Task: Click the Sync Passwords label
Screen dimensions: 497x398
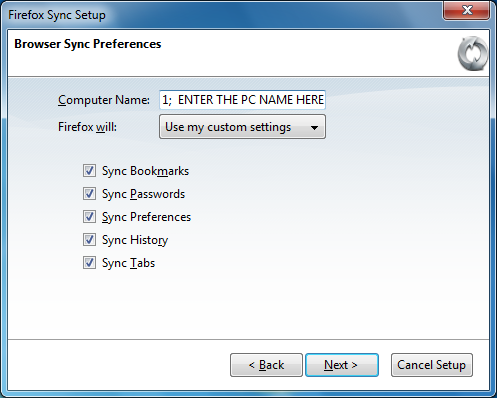Action: tap(143, 194)
